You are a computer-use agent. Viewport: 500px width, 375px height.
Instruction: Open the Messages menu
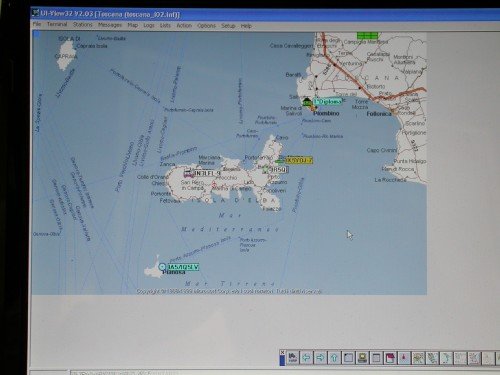[110, 25]
